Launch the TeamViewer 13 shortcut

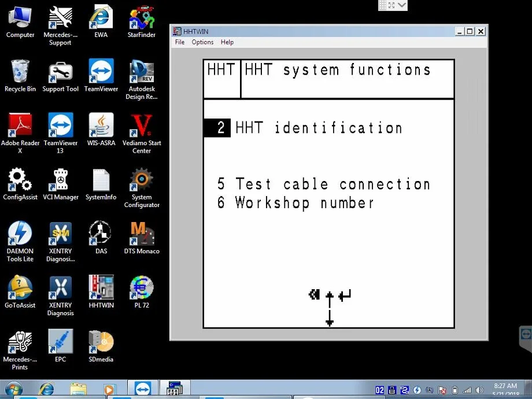point(60,134)
